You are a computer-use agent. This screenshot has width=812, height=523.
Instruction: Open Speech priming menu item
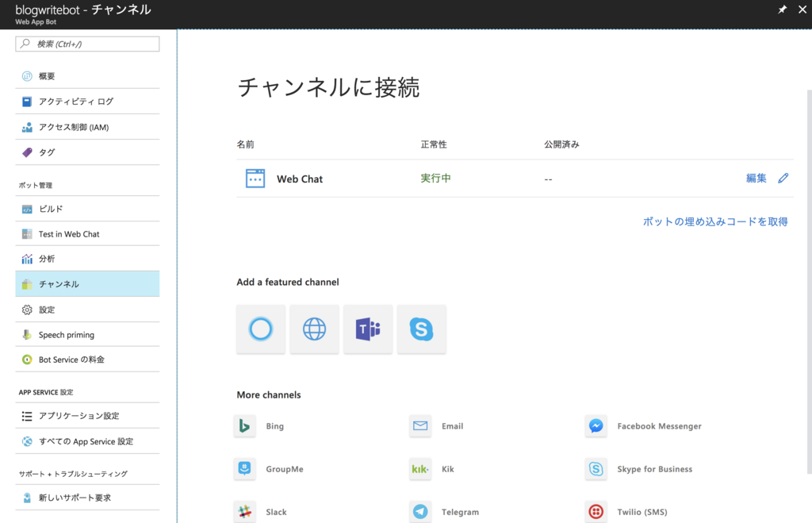(87, 335)
